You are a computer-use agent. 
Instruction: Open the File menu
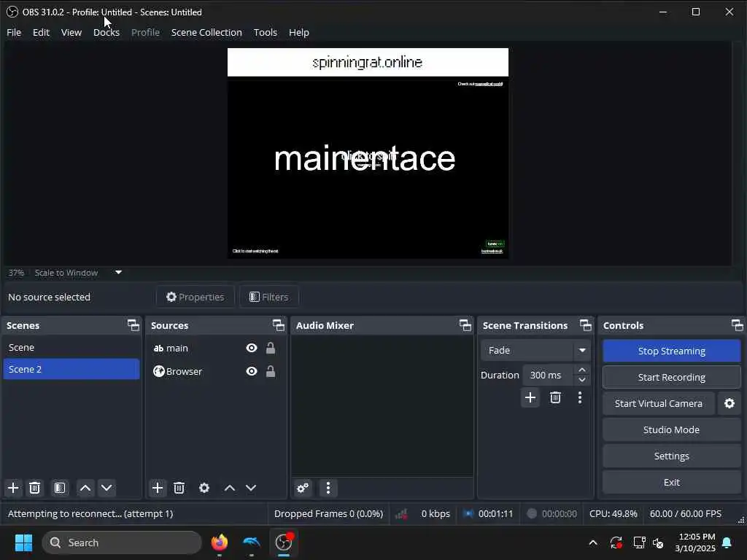point(14,32)
